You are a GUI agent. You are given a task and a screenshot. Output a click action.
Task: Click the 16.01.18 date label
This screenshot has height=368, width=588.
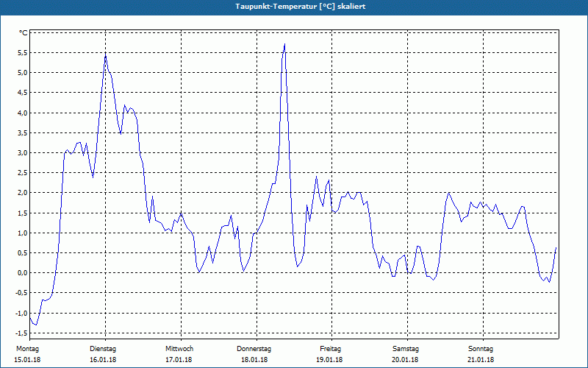coord(103,360)
